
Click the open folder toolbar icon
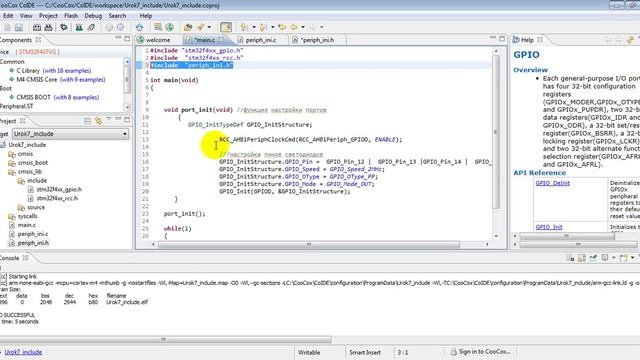(x=188, y=27)
